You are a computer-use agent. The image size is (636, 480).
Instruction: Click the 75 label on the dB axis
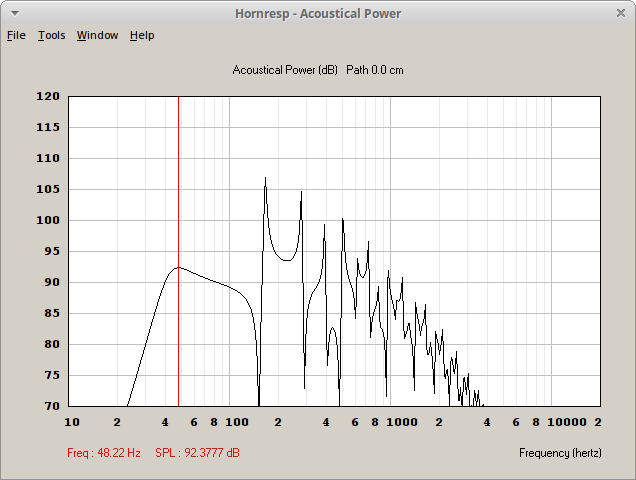tap(52, 375)
